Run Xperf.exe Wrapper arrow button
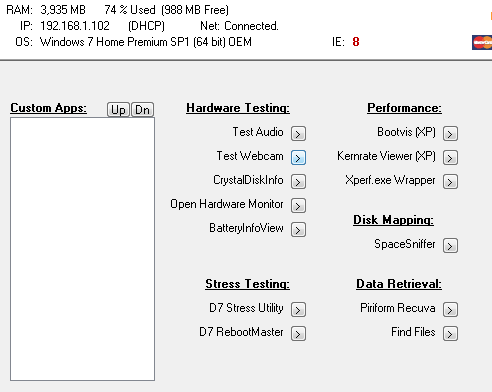The width and height of the screenshot is (492, 392). [x=450, y=182]
